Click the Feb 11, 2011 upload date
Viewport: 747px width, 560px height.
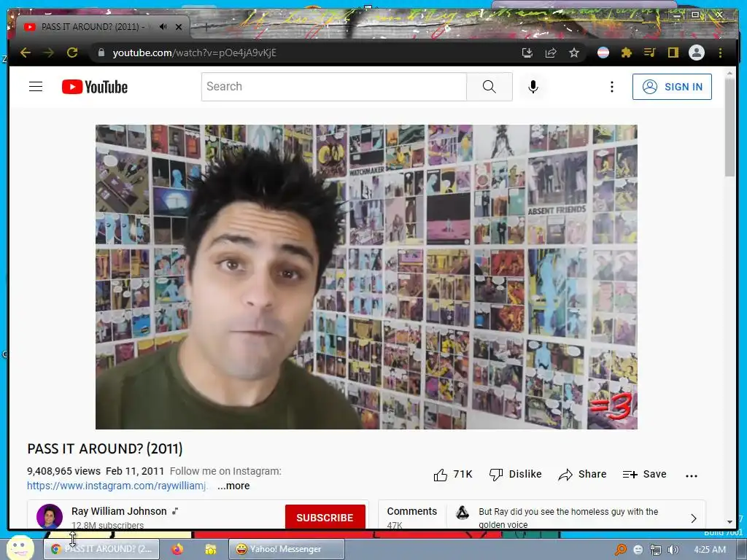point(135,471)
